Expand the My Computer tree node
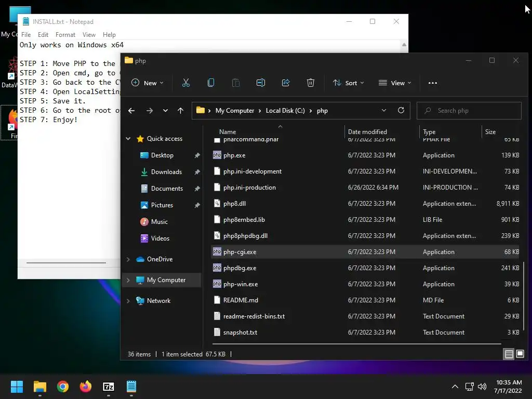Image resolution: width=532 pixels, height=399 pixels. [128, 280]
